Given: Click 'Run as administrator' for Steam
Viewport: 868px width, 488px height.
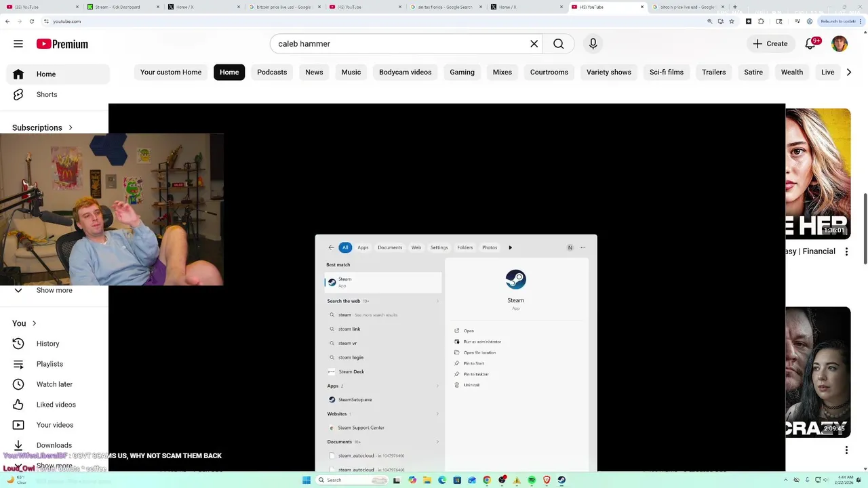Looking at the screenshot, I should pyautogui.click(x=482, y=342).
